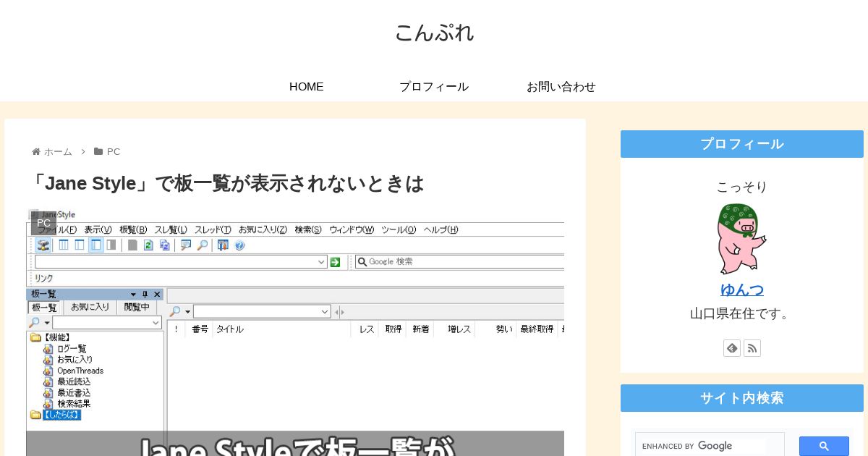Go to the HOME navigation item
Screen dimensions: 868x456
pyautogui.click(x=307, y=87)
